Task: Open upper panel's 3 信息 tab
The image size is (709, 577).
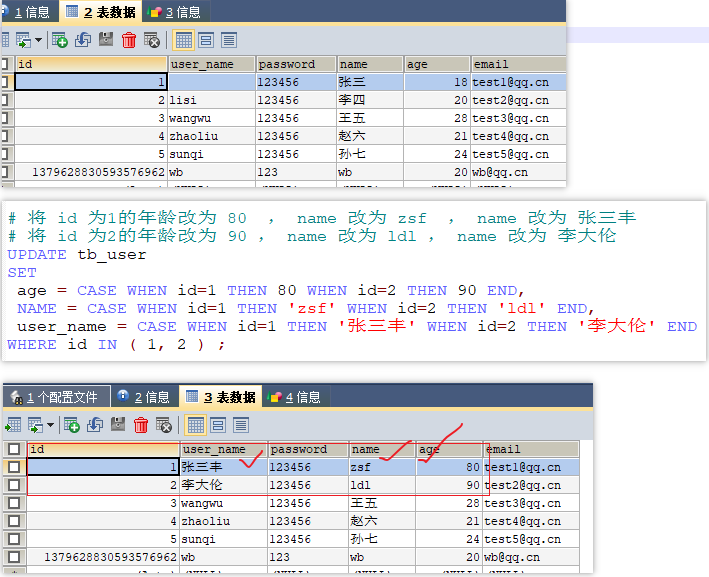Action: [x=175, y=12]
